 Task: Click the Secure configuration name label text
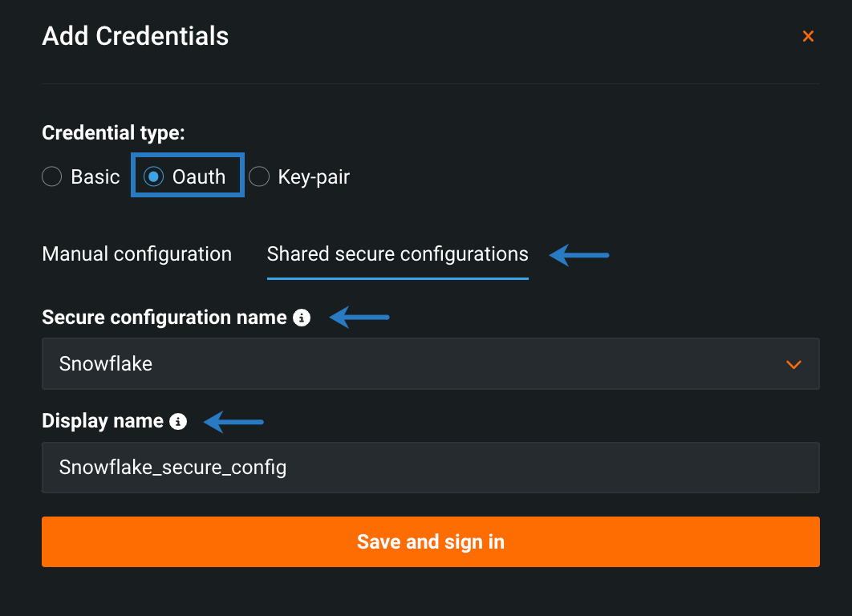(164, 318)
